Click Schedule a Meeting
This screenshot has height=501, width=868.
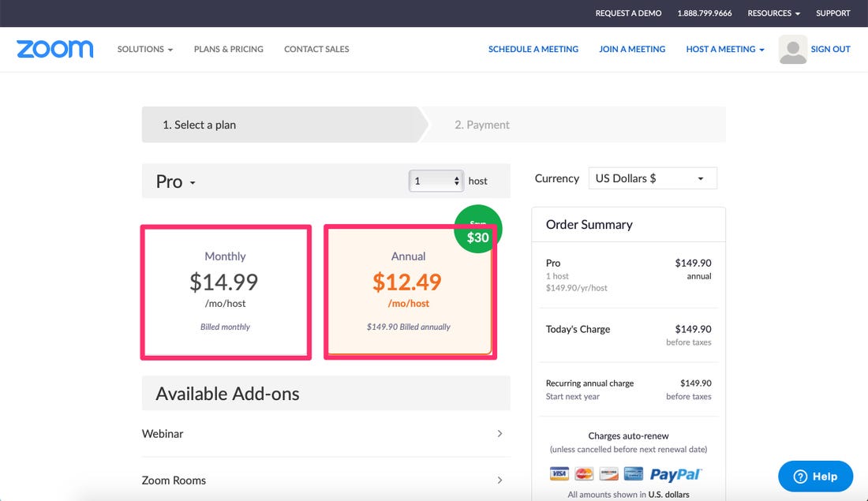coord(533,49)
